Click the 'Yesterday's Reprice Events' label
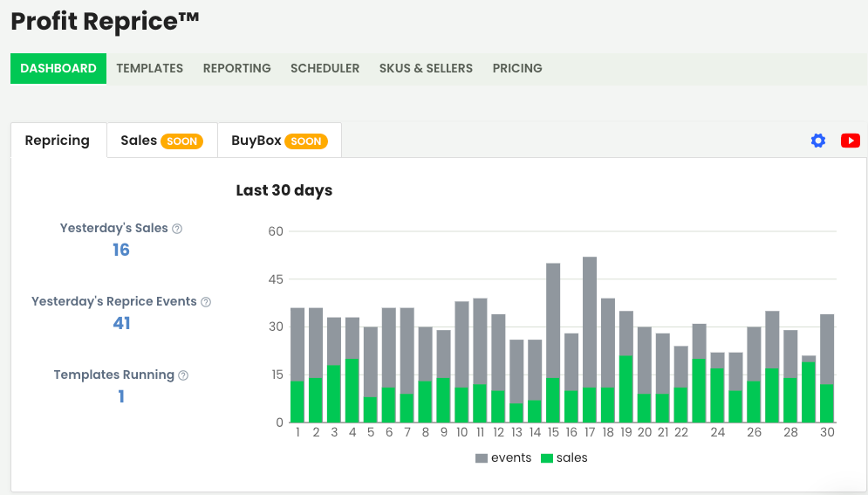The image size is (868, 495). pos(114,302)
